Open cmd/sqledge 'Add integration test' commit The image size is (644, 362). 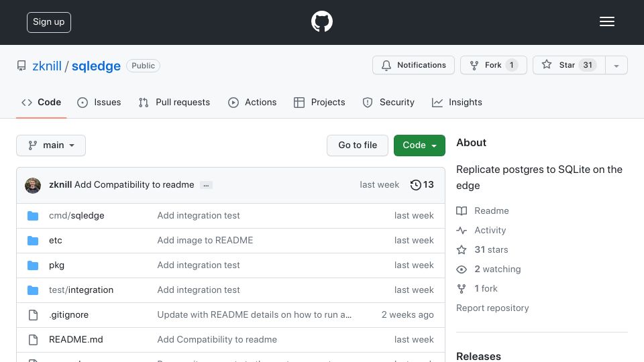(199, 215)
